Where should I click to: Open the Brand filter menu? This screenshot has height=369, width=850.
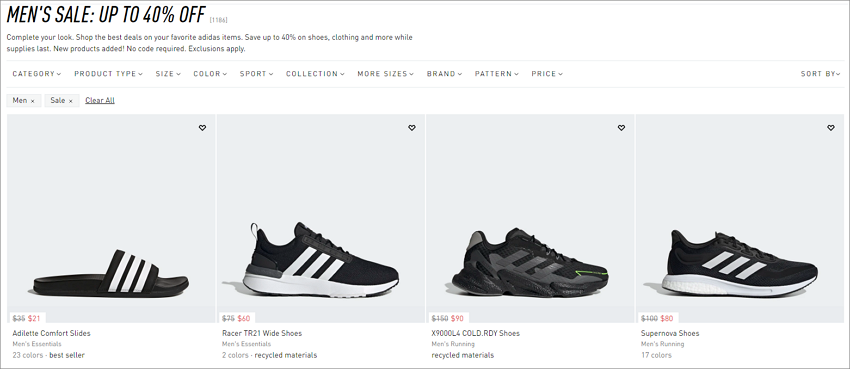click(x=445, y=74)
